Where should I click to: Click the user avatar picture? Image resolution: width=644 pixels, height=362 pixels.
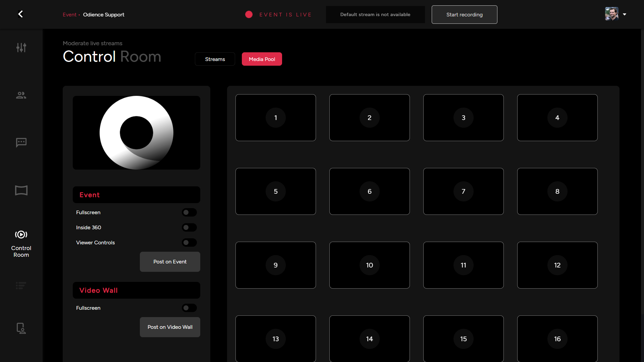(611, 14)
